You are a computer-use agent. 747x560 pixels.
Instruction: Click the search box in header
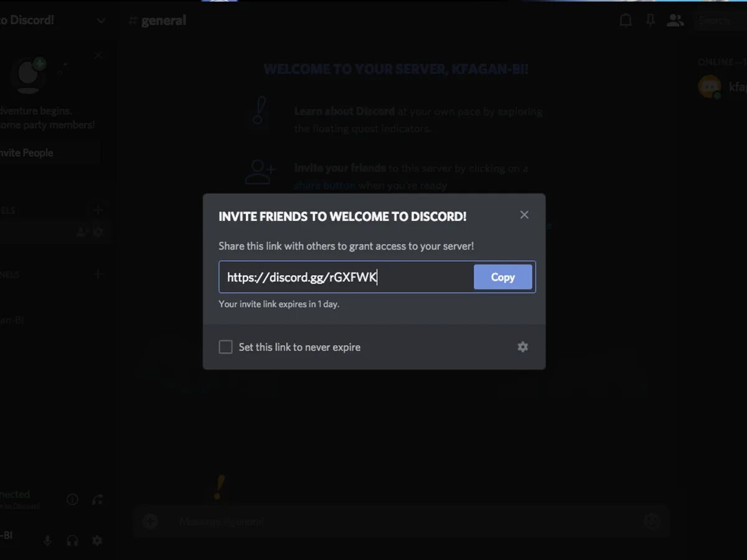point(721,21)
